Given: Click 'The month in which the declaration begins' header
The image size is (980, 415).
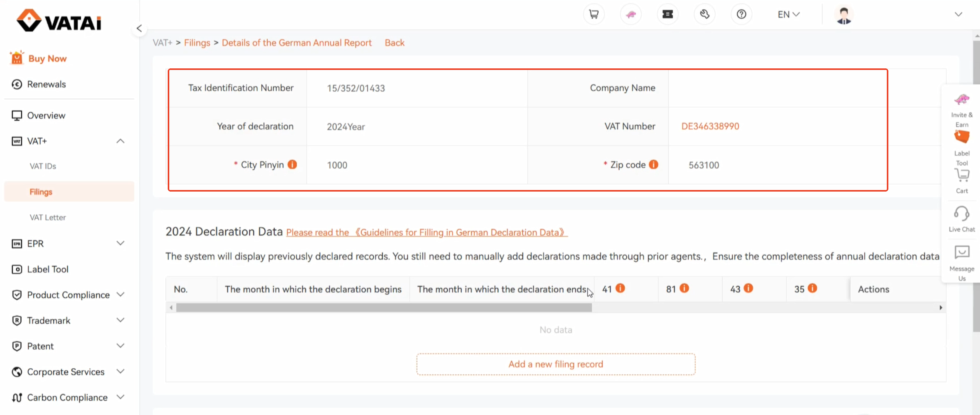Looking at the screenshot, I should [x=313, y=289].
